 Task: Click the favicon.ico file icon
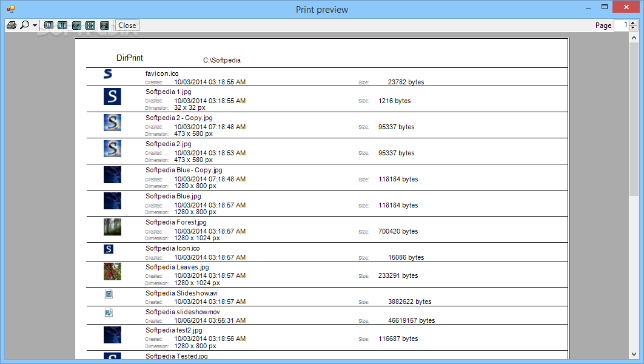[108, 74]
